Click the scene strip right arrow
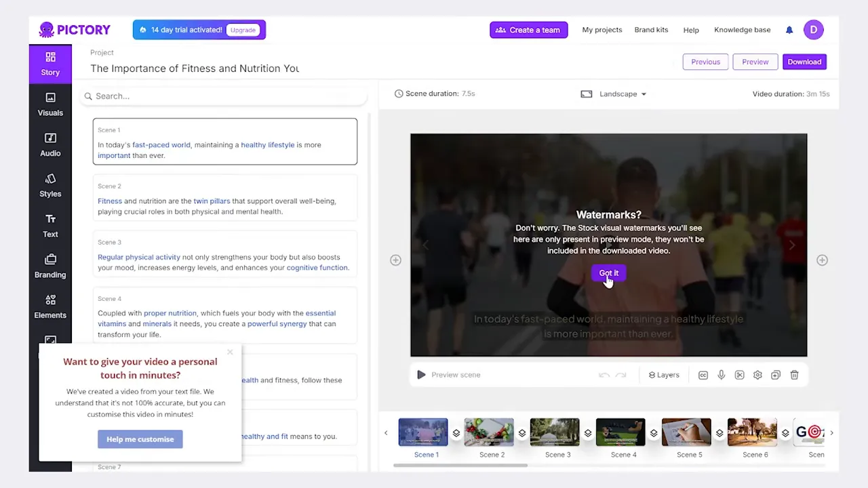This screenshot has width=868, height=488. click(831, 433)
